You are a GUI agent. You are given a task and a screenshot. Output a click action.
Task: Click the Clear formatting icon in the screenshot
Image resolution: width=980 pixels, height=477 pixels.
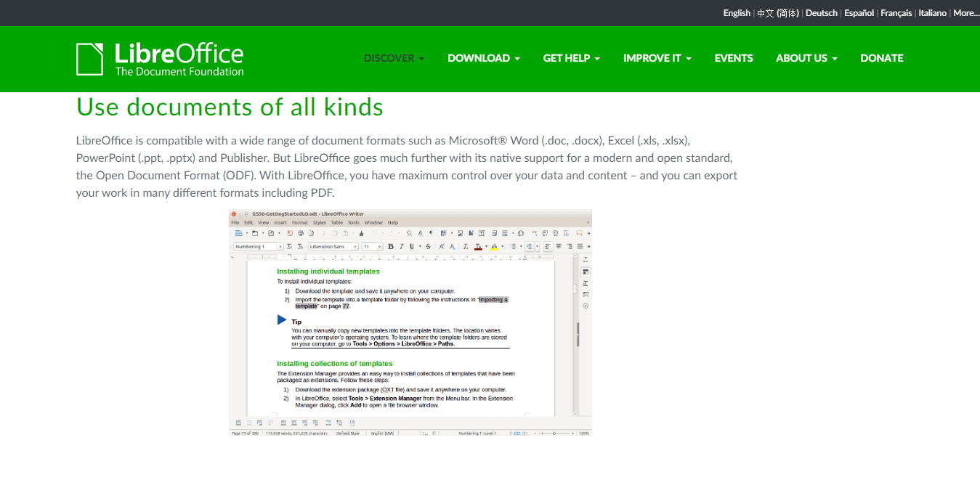466,246
